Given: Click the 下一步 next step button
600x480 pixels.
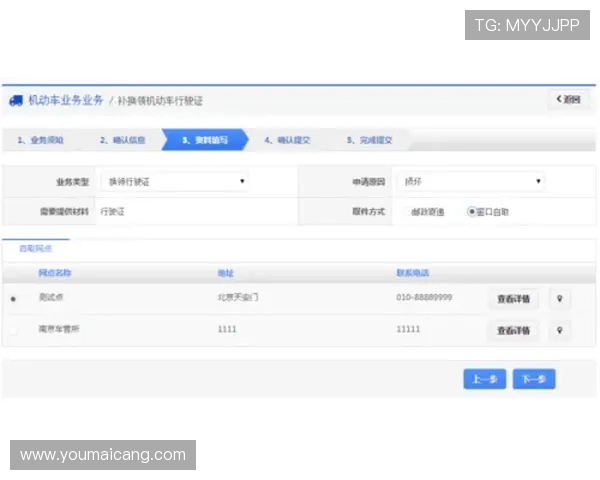Looking at the screenshot, I should click(534, 379).
